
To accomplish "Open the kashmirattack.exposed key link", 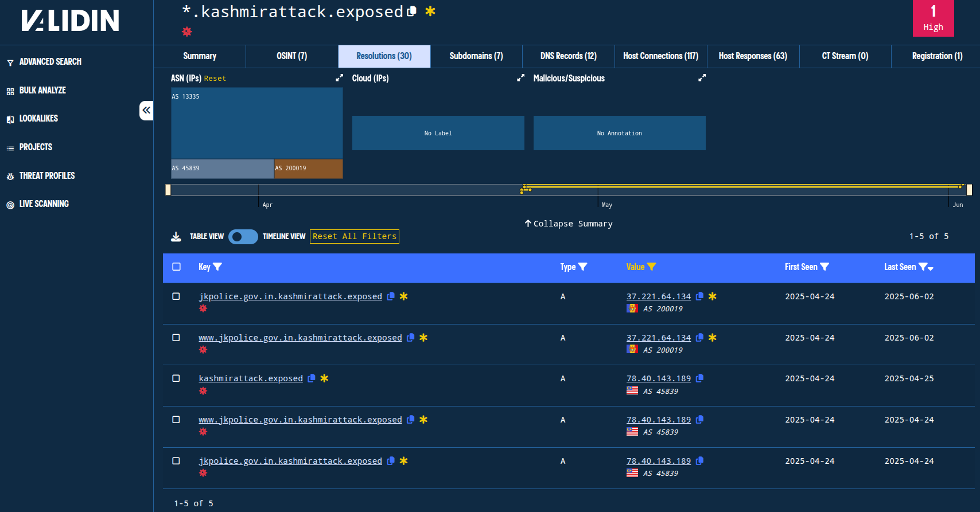I will coord(251,378).
